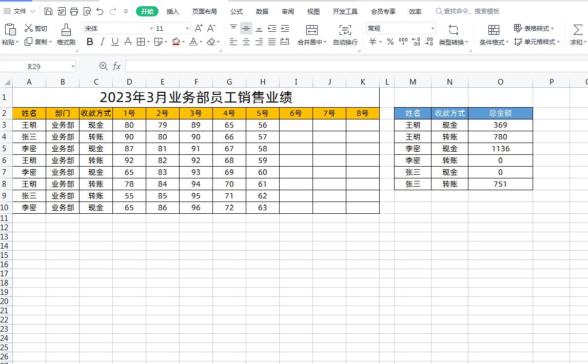
Task: Expand the Copy (复制) dropdown arrow
Action: [51, 42]
